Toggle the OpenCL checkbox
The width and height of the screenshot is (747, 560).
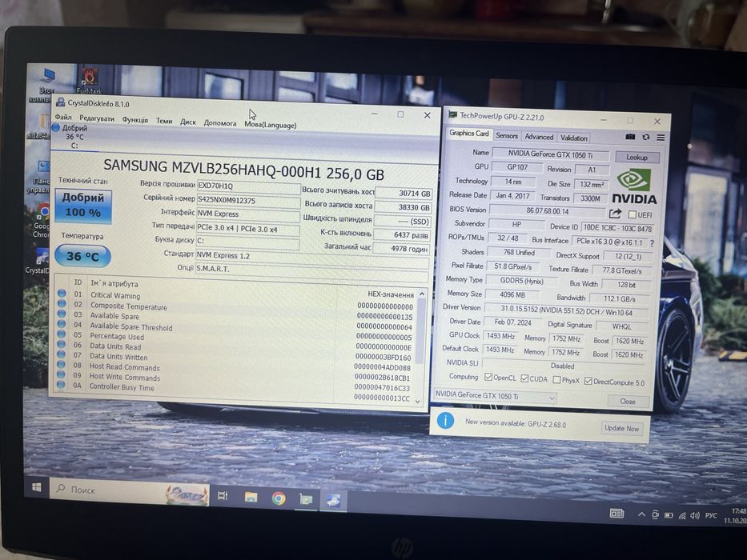click(x=488, y=377)
